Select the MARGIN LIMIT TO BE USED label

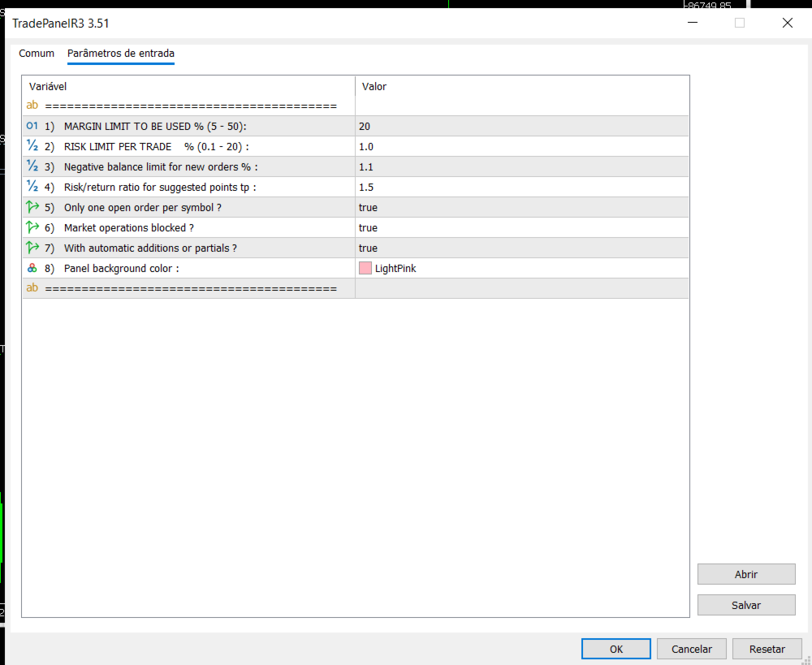155,127
